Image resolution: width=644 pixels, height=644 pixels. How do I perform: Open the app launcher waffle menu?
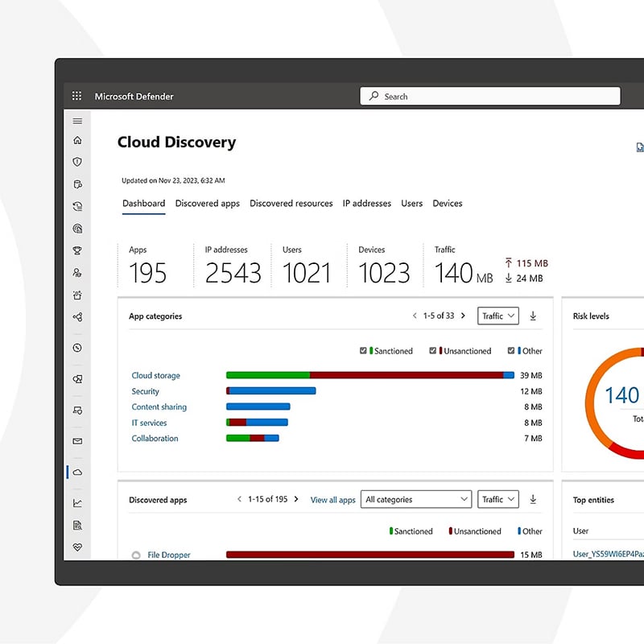[76, 95]
